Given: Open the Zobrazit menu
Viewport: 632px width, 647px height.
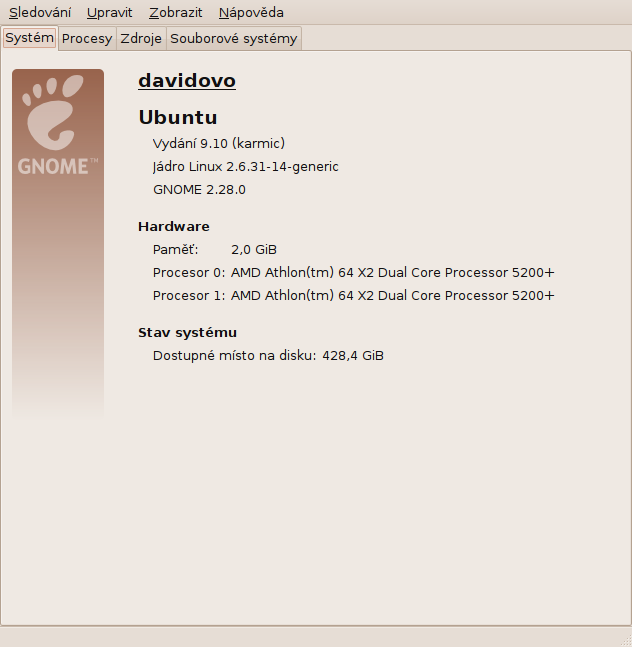Looking at the screenshot, I should [x=176, y=12].
